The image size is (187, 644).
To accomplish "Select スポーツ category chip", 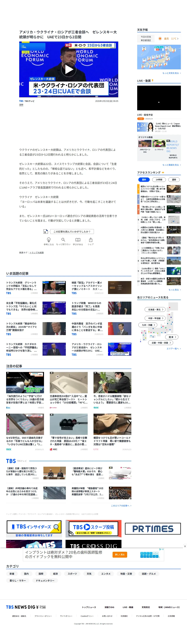I will pyautogui.click(x=72, y=573).
